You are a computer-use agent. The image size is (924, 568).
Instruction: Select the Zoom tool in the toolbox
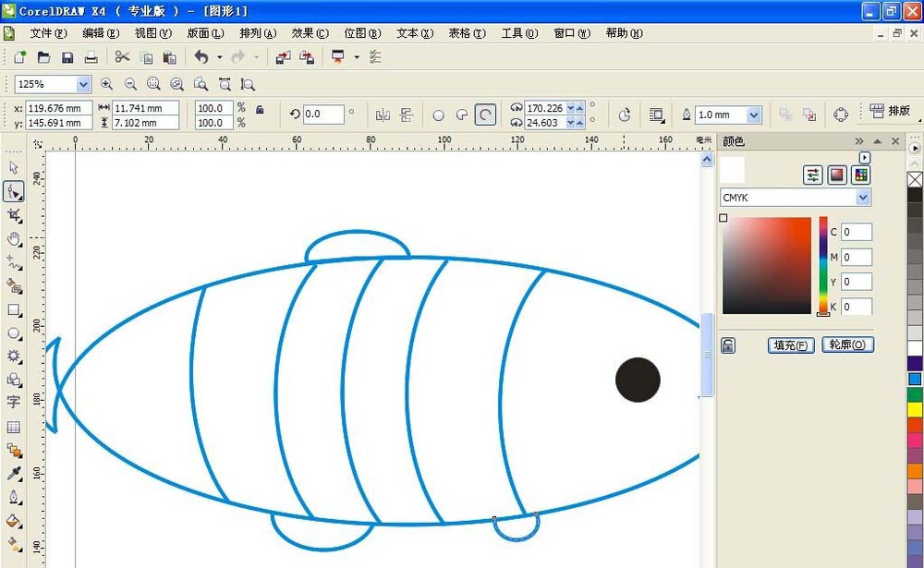(x=13, y=239)
